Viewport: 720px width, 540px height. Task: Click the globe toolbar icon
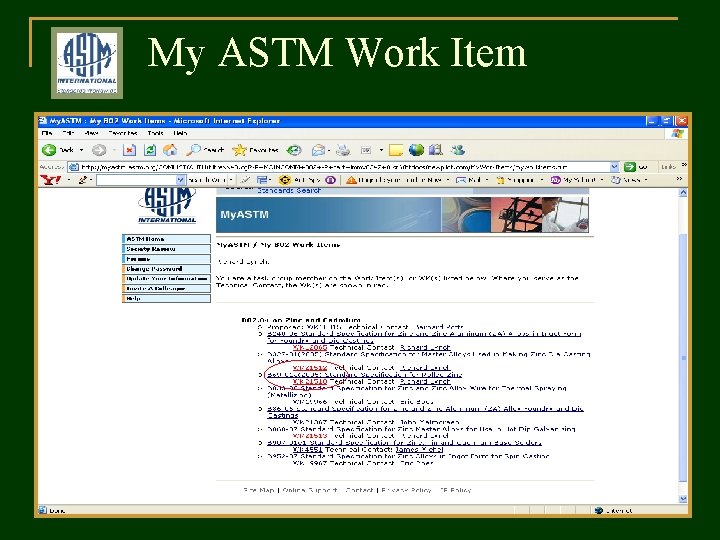pyautogui.click(x=416, y=150)
